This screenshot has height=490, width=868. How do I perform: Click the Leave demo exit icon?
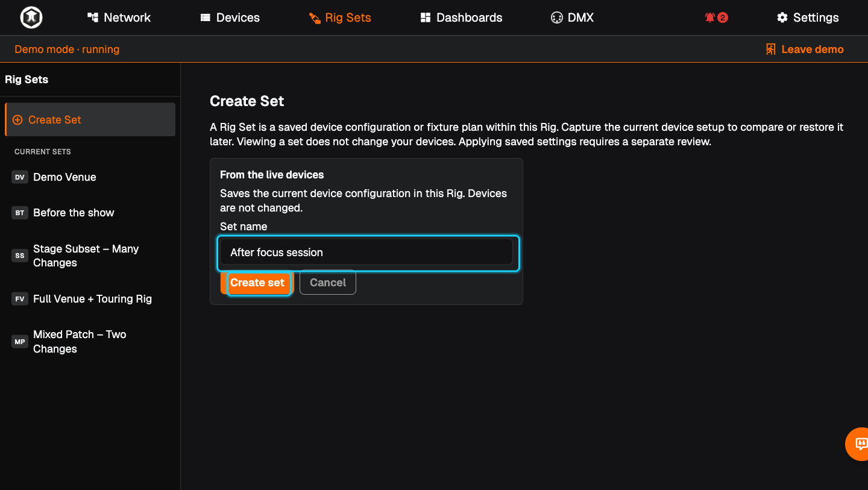pos(770,49)
